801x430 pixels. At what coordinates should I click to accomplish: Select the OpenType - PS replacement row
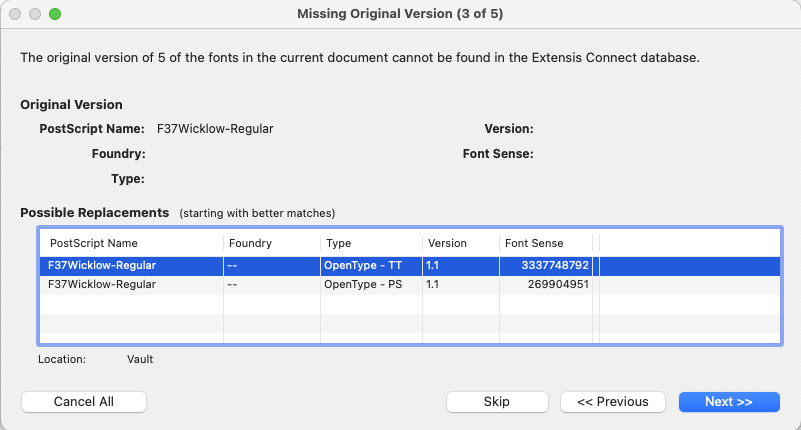point(370,284)
